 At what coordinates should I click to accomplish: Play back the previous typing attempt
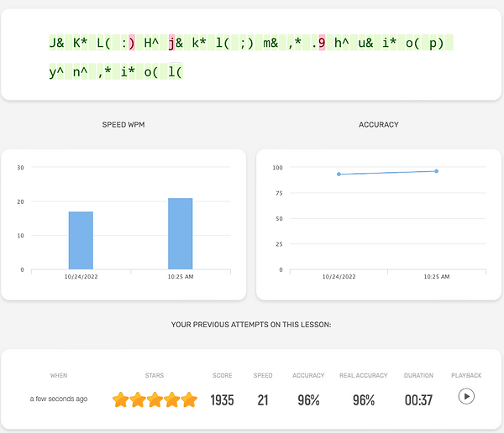tap(466, 396)
